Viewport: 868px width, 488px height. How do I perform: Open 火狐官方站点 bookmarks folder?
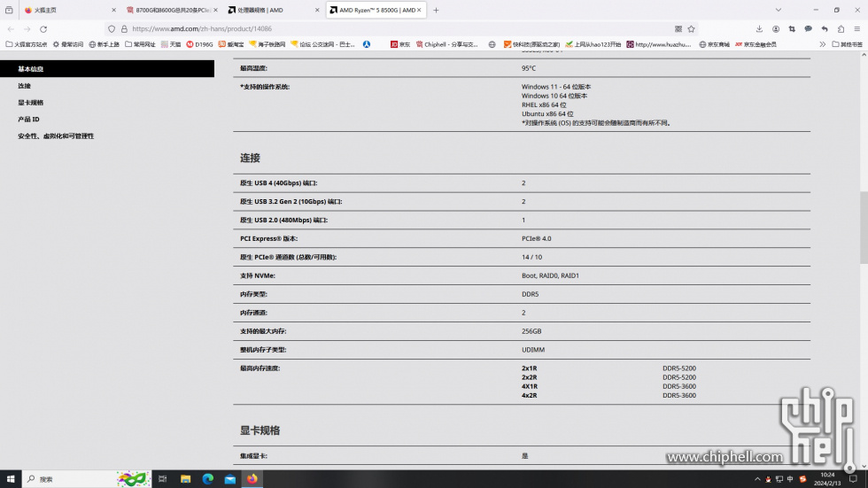[26, 44]
